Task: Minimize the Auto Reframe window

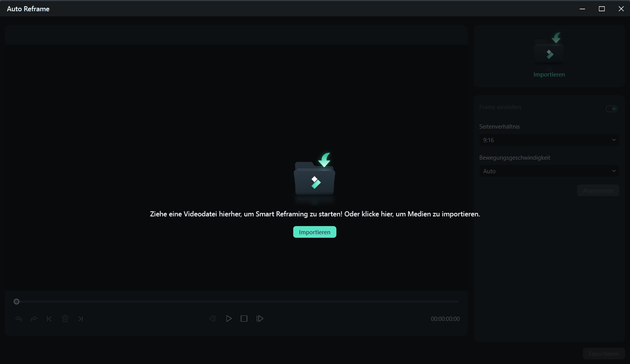Action: click(582, 9)
